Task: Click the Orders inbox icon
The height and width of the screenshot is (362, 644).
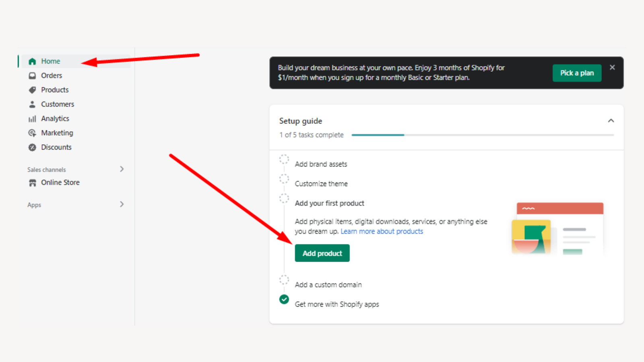Action: [32, 76]
